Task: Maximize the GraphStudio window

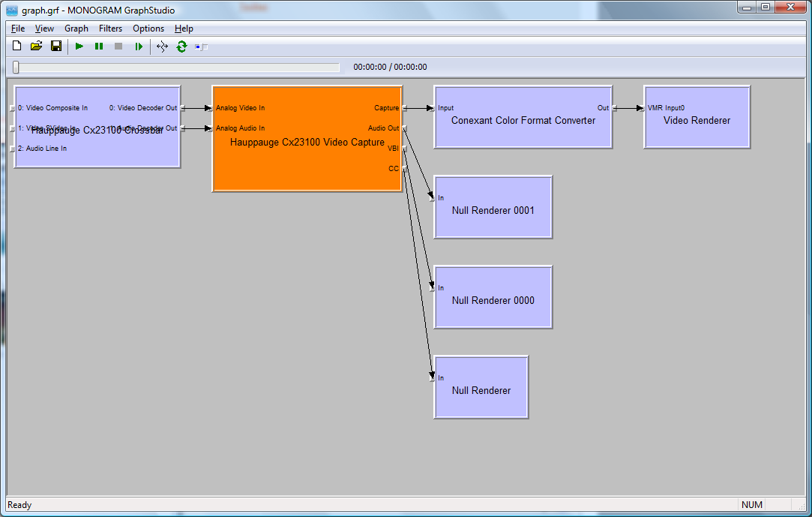Action: pos(766,8)
